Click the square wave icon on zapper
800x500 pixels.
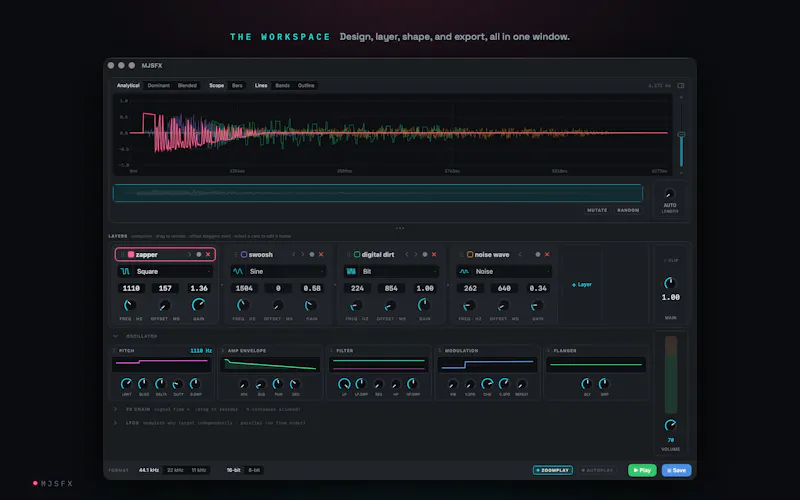pyautogui.click(x=125, y=271)
